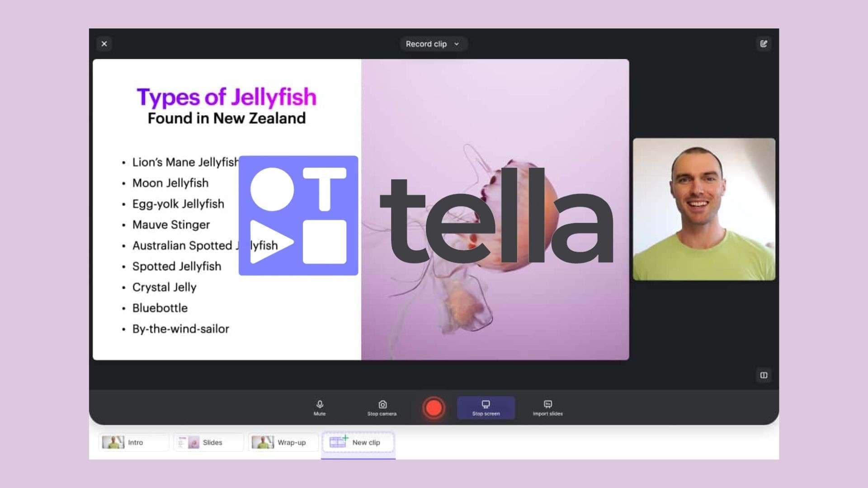Close the recorder with the X icon

tap(104, 44)
